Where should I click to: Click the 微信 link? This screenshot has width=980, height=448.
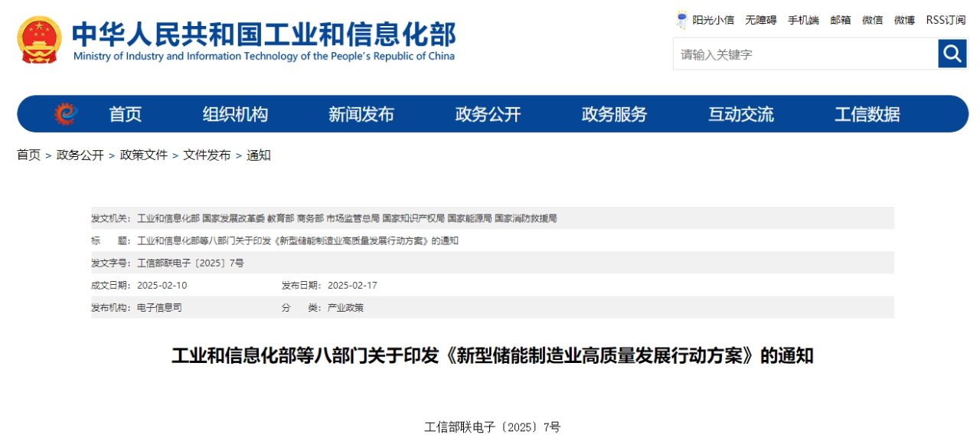click(872, 20)
